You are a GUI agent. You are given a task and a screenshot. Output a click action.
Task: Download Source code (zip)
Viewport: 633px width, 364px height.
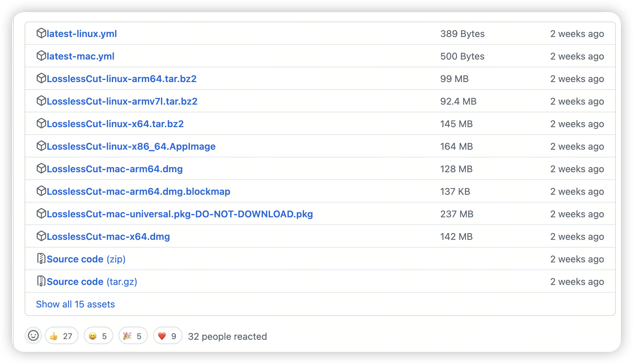(x=86, y=259)
